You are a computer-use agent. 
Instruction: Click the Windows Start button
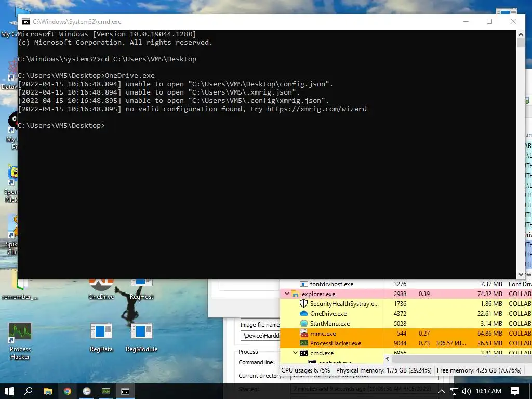tap(9, 391)
